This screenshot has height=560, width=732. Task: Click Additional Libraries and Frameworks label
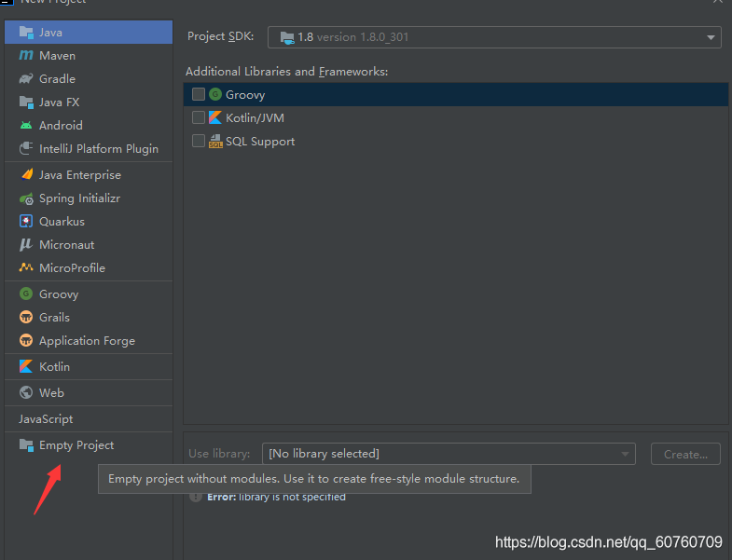click(286, 72)
